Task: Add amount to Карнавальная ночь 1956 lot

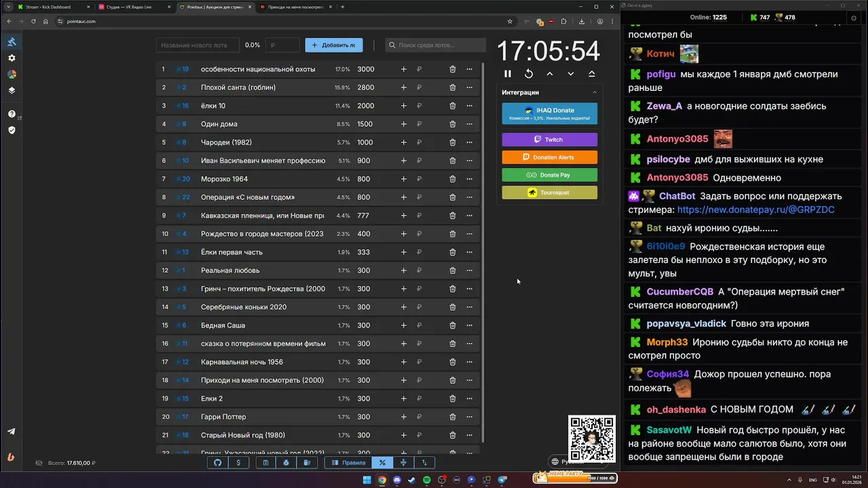Action: 403,362
